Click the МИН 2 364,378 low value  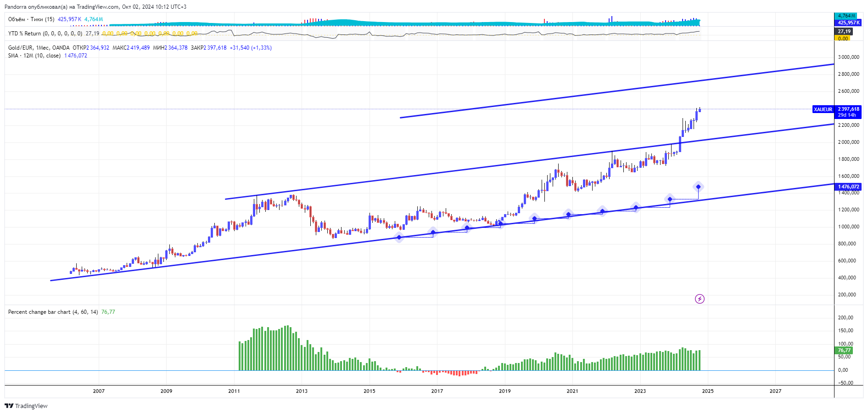pos(170,48)
